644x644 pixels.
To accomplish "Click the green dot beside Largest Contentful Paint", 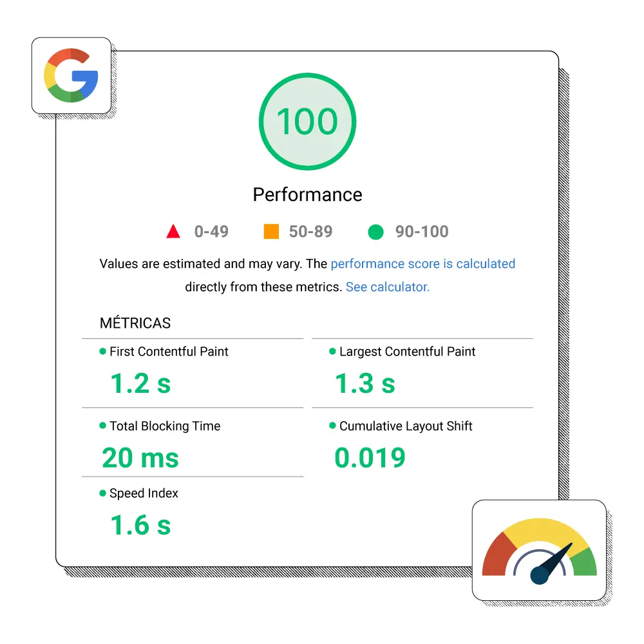I will pyautogui.click(x=332, y=352).
